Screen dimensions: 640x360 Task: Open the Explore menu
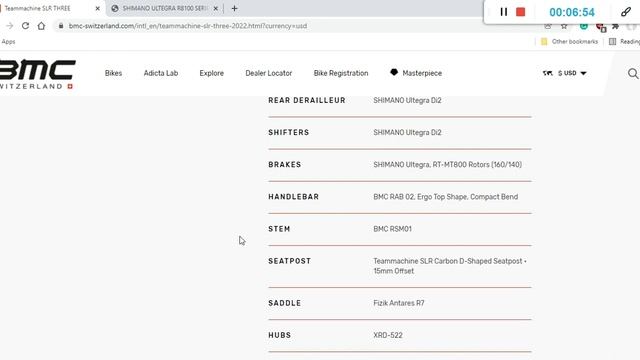211,73
